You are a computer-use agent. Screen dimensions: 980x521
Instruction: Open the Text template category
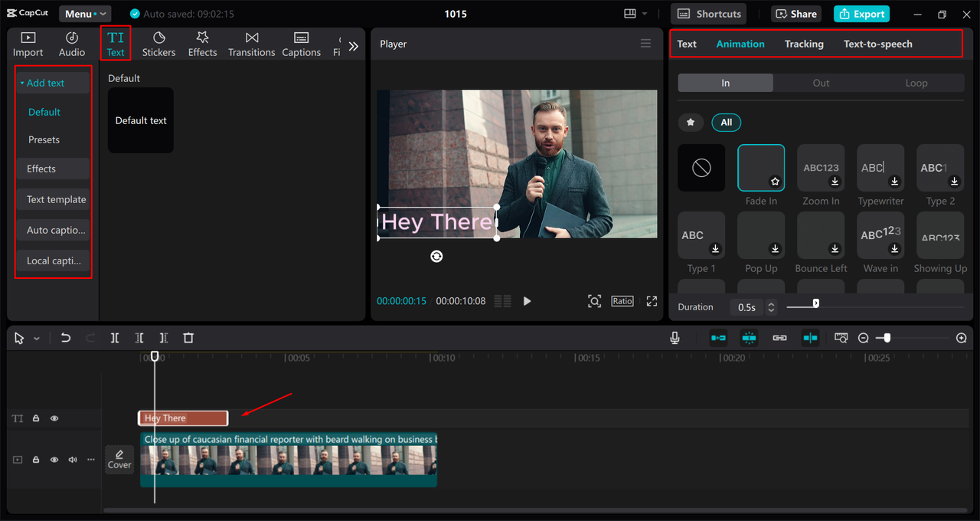click(52, 199)
